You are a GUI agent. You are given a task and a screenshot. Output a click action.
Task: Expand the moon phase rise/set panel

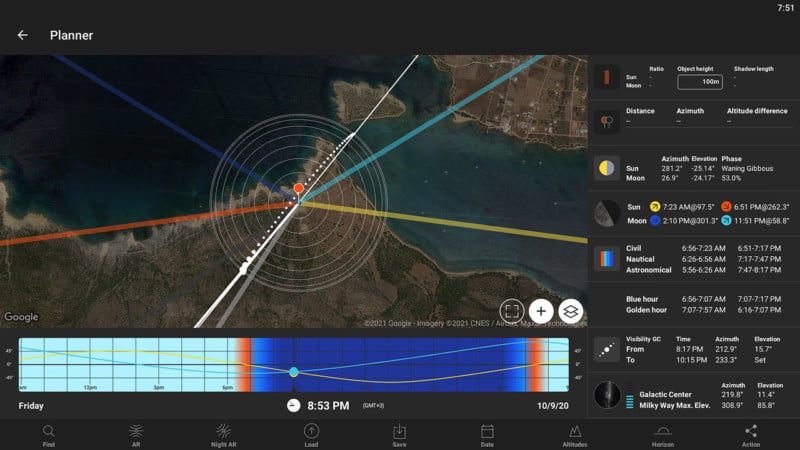click(x=606, y=212)
